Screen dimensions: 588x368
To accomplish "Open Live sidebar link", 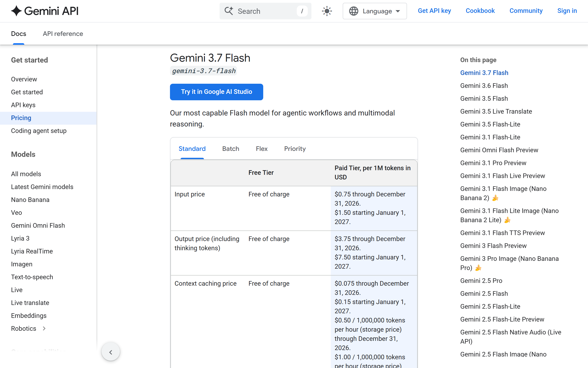I will [17, 290].
